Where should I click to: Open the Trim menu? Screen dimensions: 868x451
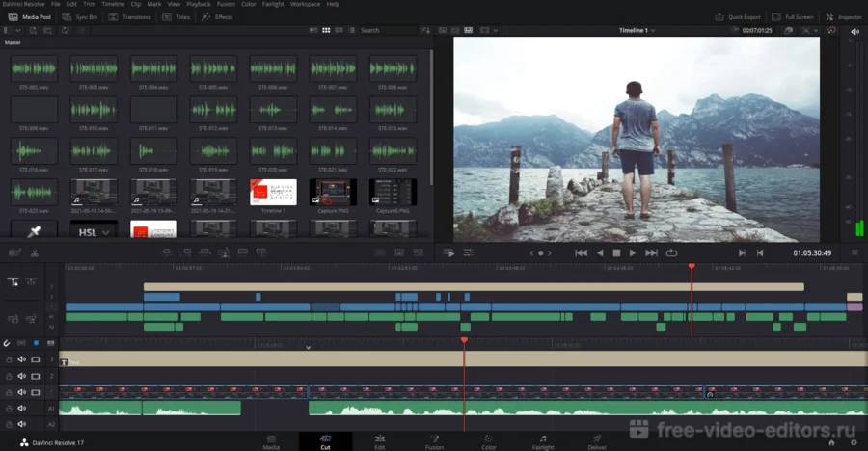(x=89, y=4)
